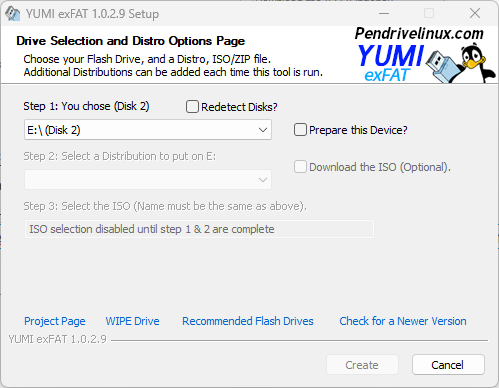Open the E:\ (Disk 2) drive dropdown
This screenshot has height=388, width=499.
tap(148, 130)
